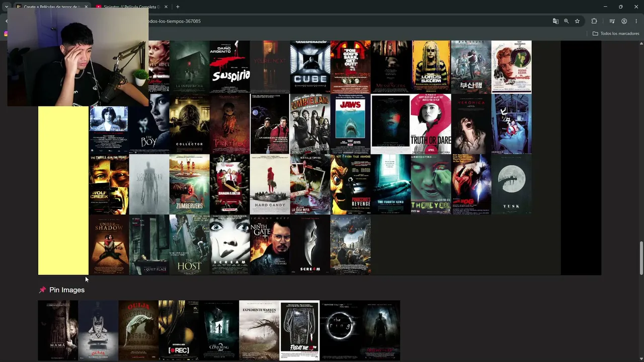Select the Hard Candy poster
This screenshot has width=644, height=362.
pyautogui.click(x=270, y=185)
